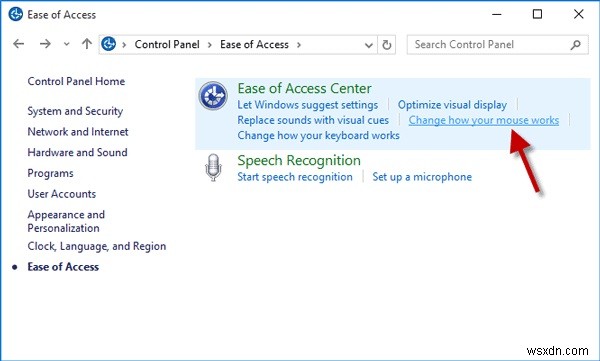Click Change how your mouse works
This screenshot has width=600, height=361.
coord(484,120)
